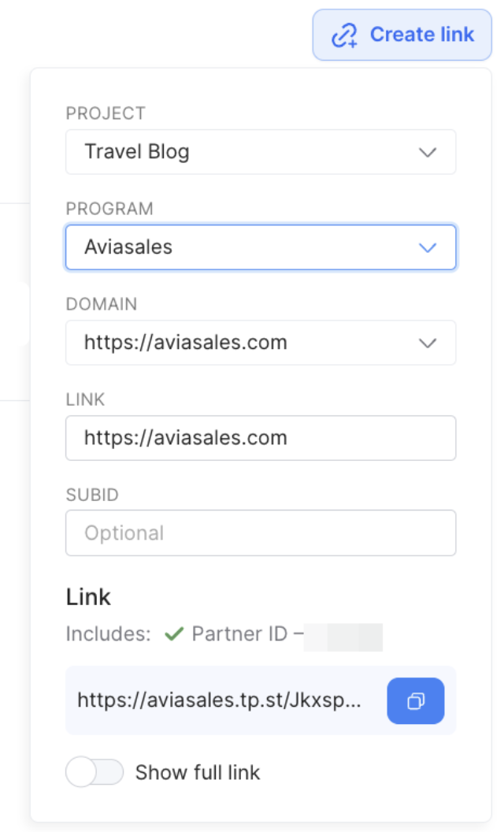Click the chain-link icon in Create link
Image resolution: width=504 pixels, height=832 pixels.
344,35
